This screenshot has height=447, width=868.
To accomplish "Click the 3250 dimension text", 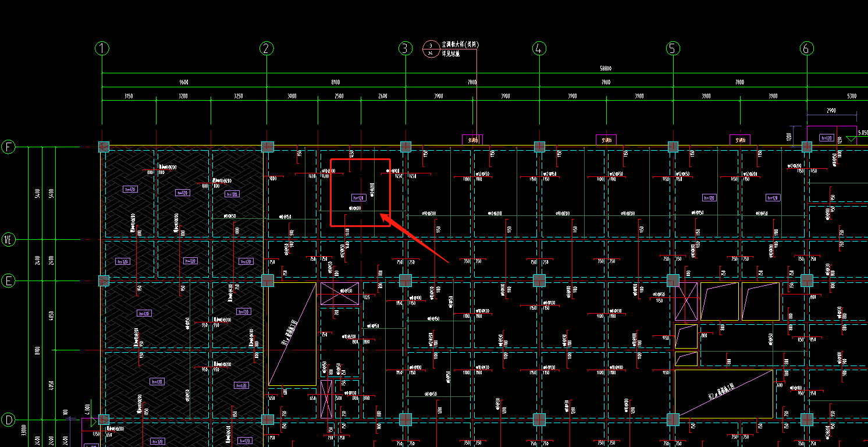I will tap(239, 96).
